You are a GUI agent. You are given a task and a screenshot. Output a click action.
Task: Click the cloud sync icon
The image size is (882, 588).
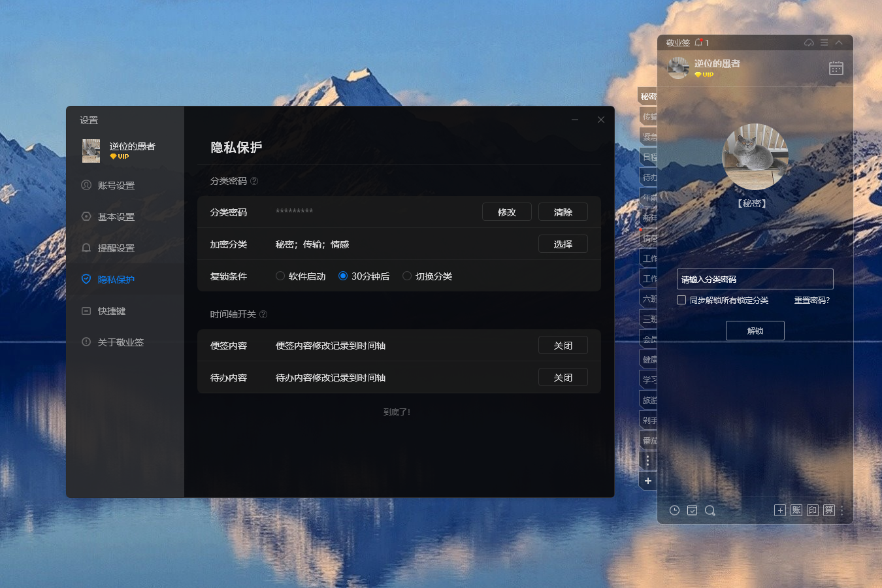[809, 42]
